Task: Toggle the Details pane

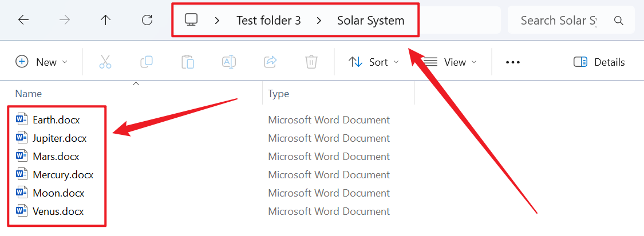Action: point(599,62)
